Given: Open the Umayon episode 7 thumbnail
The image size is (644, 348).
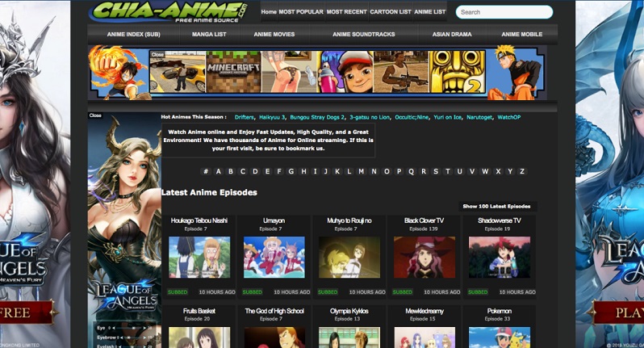Looking at the screenshot, I should coord(274,258).
